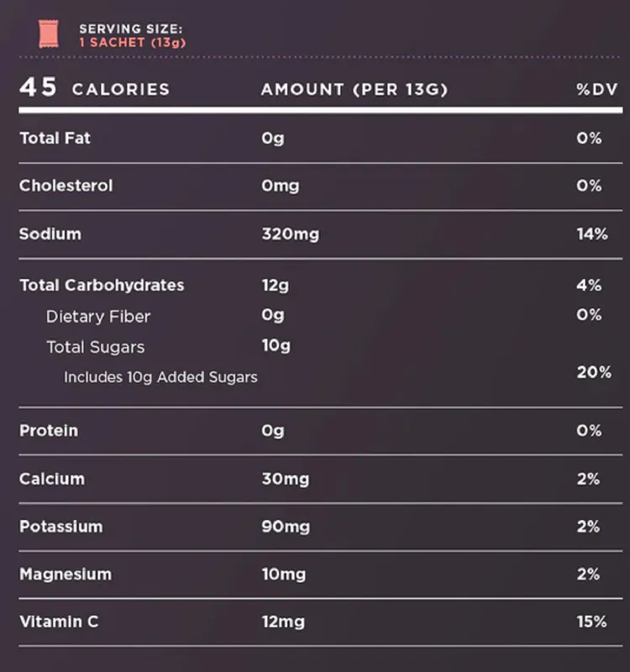Click the Calcium amount "30mg"
The width and height of the screenshot is (630, 672).
tap(285, 480)
